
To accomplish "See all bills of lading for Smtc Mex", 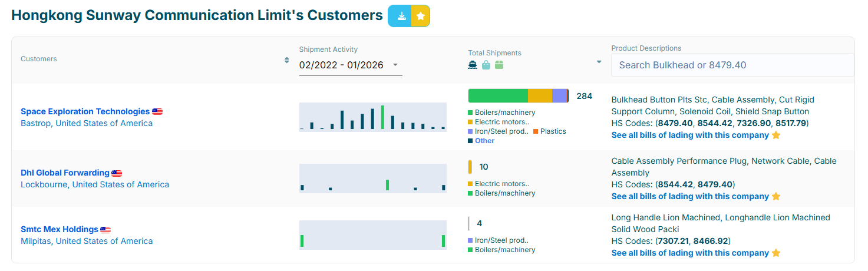I will coord(690,253).
